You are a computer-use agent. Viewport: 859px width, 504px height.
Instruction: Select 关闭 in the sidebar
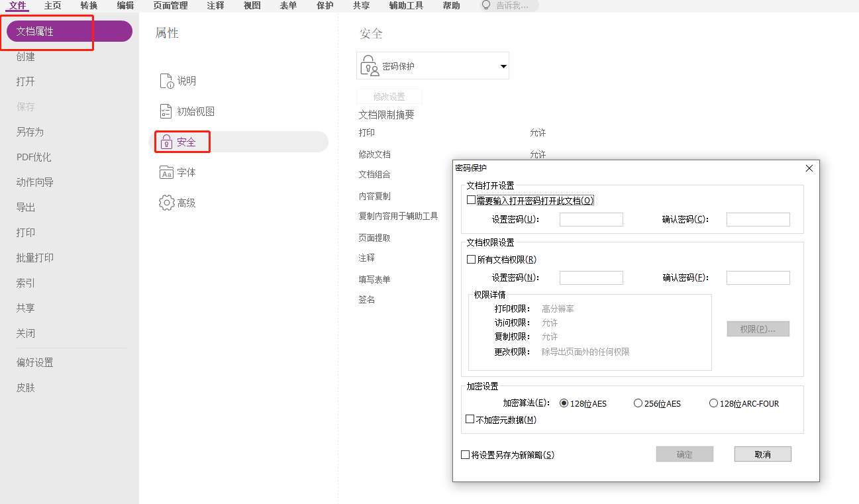click(x=26, y=333)
